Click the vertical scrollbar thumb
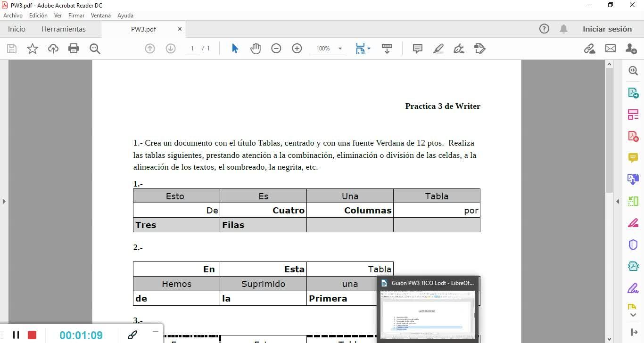This screenshot has width=644, height=343. (609, 130)
